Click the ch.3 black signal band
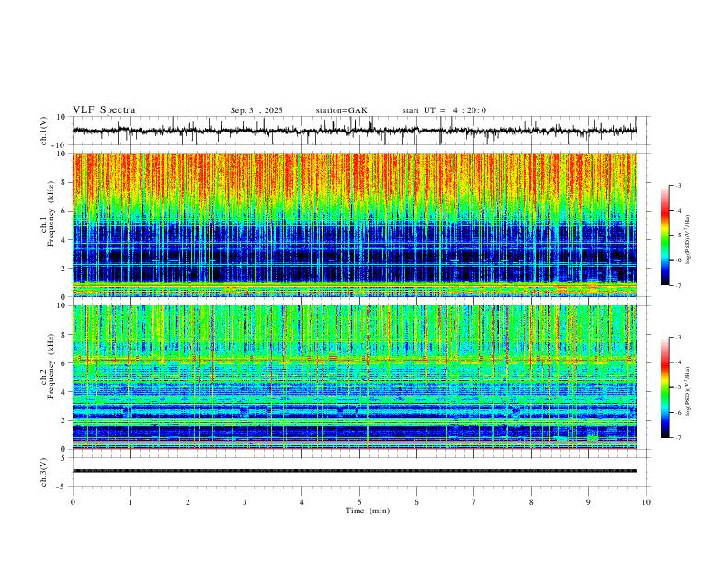This screenshot has height=563, width=728. pyautogui.click(x=354, y=471)
